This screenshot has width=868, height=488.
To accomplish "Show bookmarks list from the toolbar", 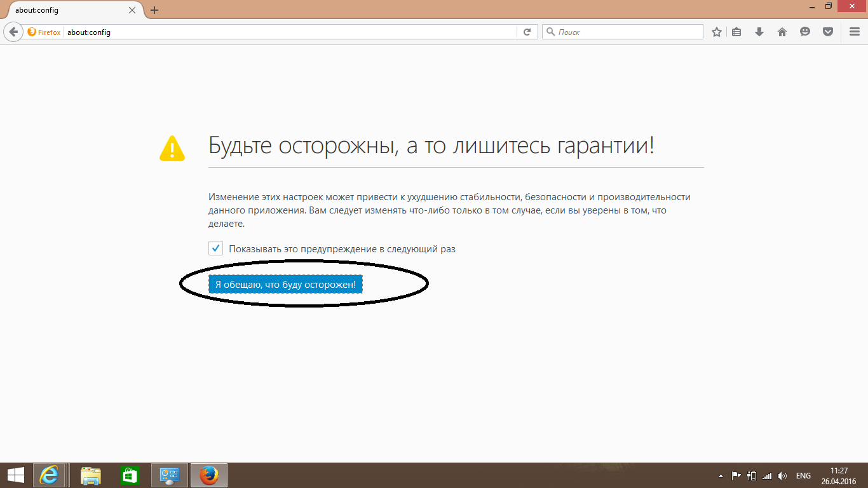I will coord(736,32).
